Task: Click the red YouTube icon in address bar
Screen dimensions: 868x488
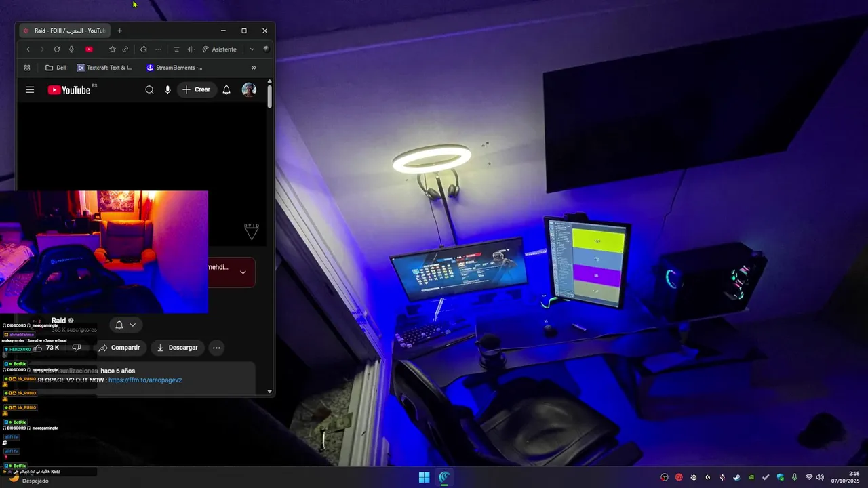Action: (x=89, y=49)
